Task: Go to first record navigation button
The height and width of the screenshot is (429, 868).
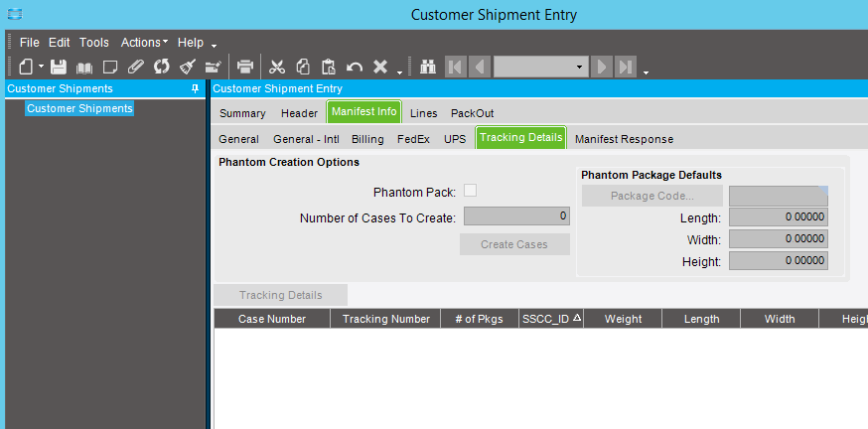Action: (456, 67)
